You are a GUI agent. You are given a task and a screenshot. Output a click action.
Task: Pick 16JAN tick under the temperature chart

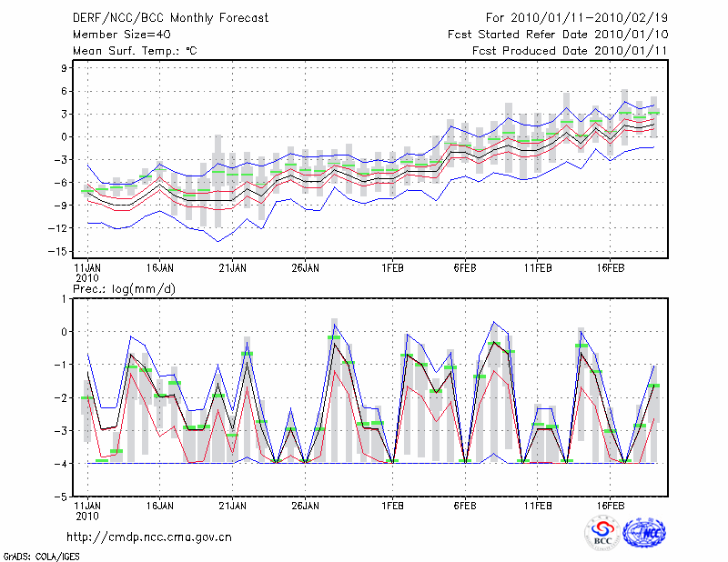(159, 268)
